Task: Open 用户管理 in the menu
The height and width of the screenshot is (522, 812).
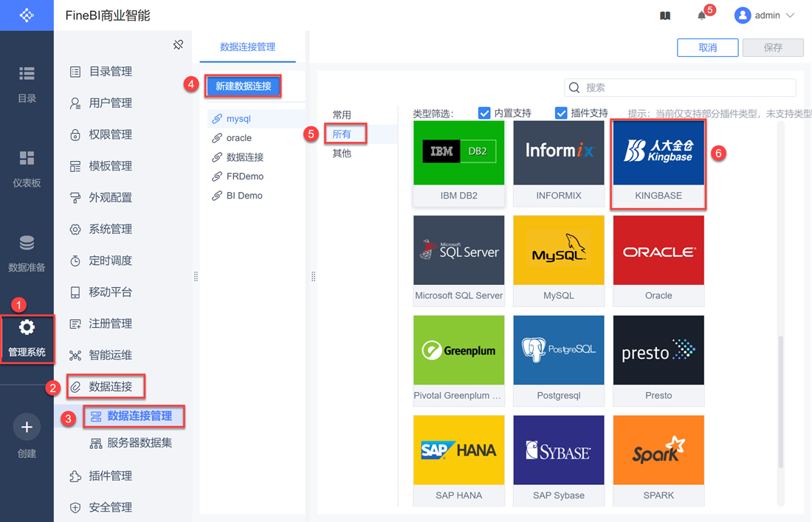Action: (x=110, y=103)
